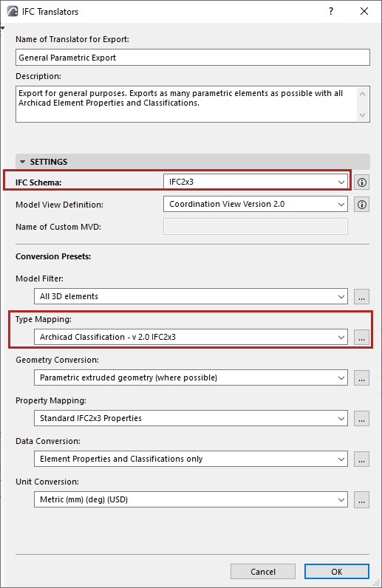Click the Conversion Presets heading
Screen dimensions: 382x588
[53, 256]
